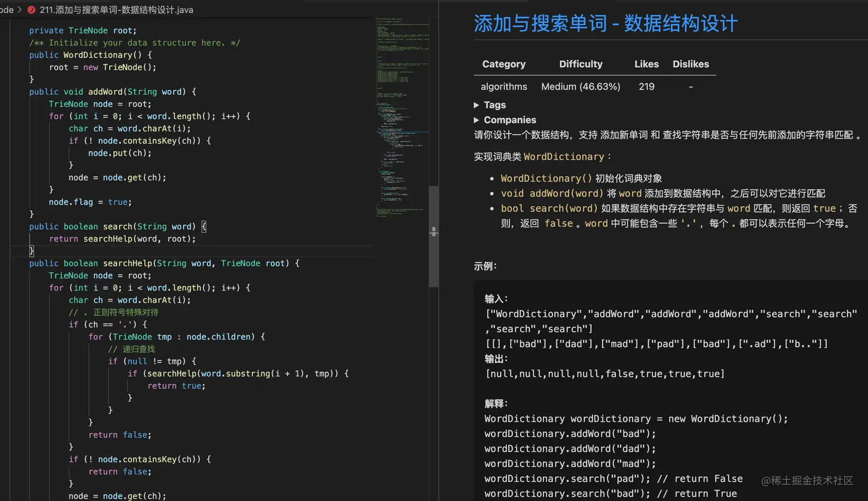Click the 'if (null != tmp)' line
This screenshot has width=868, height=501.
click(x=152, y=362)
